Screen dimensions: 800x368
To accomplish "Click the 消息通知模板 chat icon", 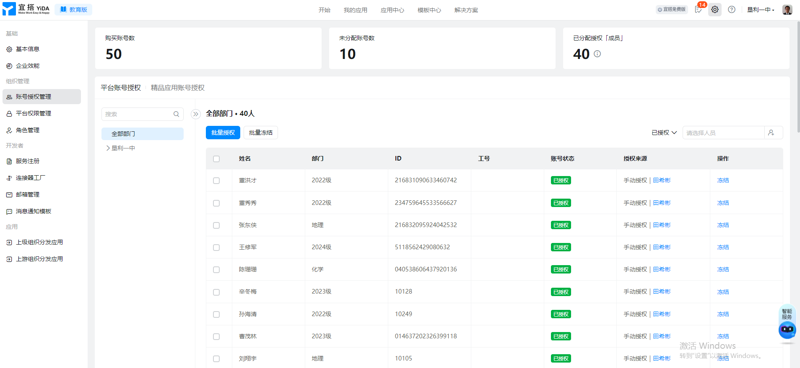I will (9, 211).
